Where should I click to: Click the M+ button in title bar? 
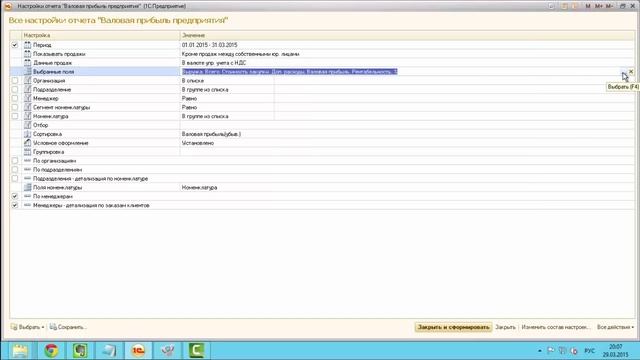pyautogui.click(x=598, y=6)
